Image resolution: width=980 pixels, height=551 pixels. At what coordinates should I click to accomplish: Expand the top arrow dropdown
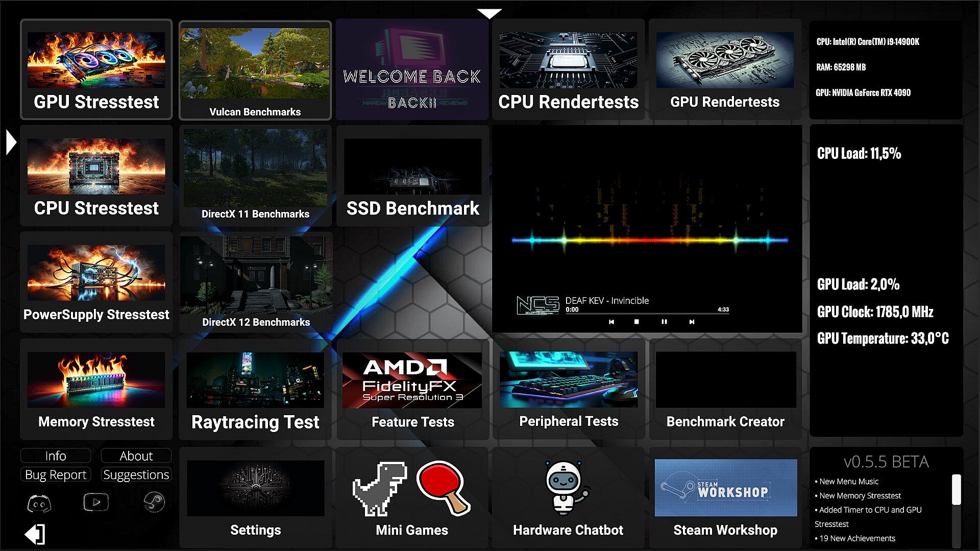tap(489, 14)
